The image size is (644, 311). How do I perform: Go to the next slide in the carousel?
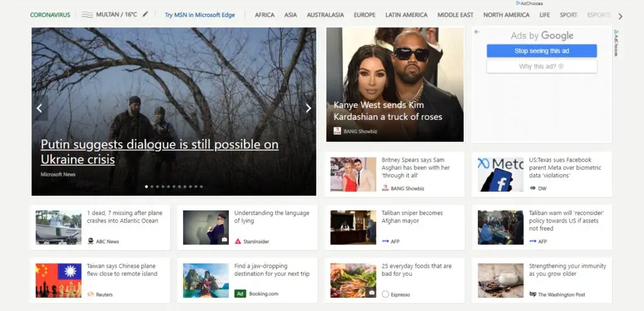pyautogui.click(x=308, y=108)
